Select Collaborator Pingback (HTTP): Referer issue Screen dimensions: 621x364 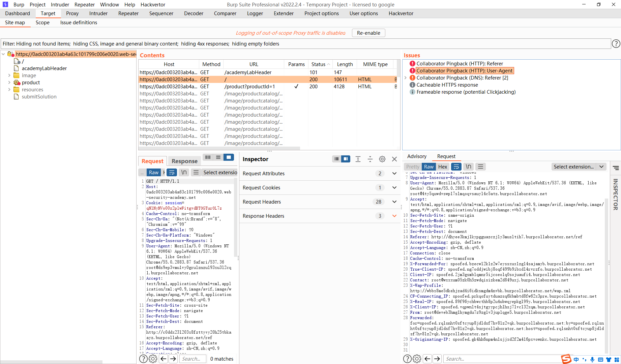[x=460, y=64]
